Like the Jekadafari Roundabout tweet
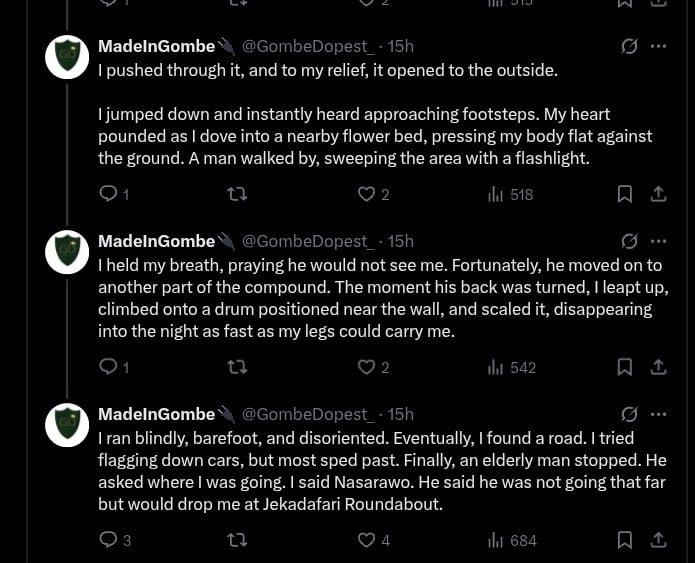Viewport: 695px width, 563px height. (367, 540)
